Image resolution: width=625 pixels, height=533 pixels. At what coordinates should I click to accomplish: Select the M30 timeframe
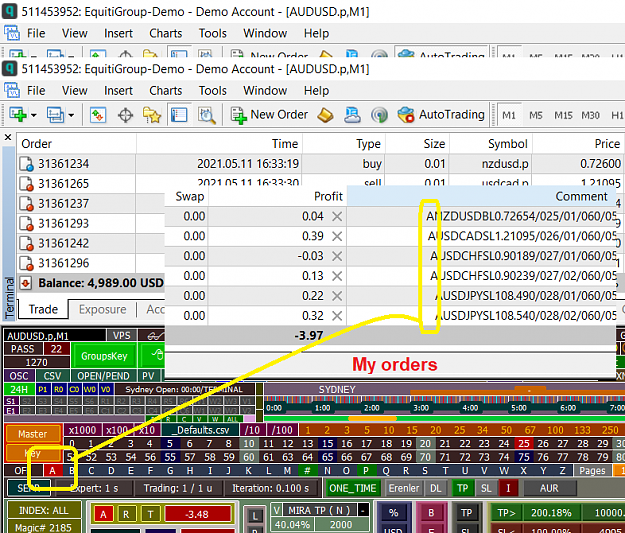point(590,116)
